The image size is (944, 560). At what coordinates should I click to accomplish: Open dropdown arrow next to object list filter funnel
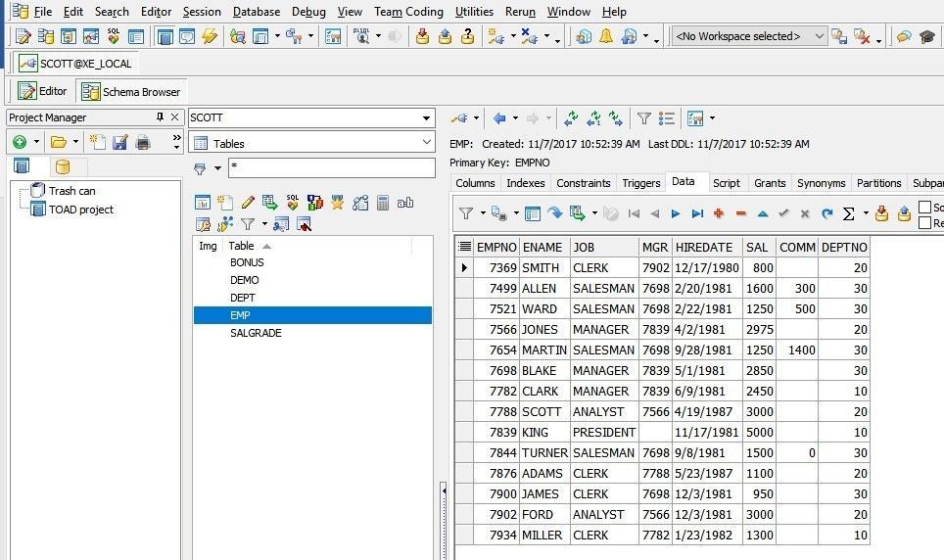pyautogui.click(x=217, y=168)
